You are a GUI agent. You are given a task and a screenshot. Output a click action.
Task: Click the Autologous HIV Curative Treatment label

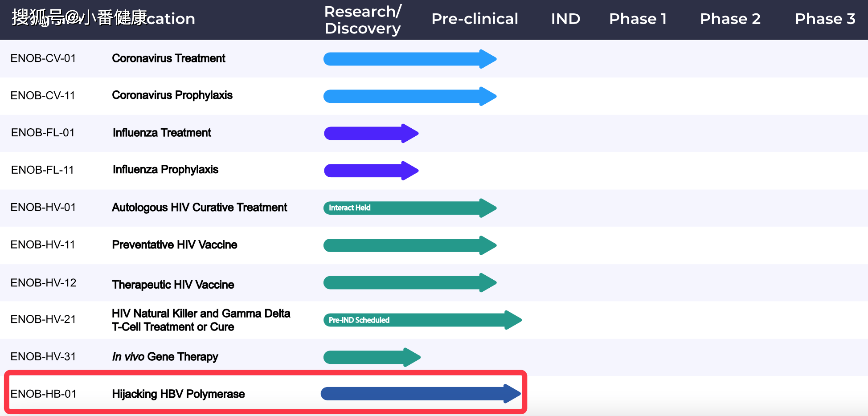coord(199,208)
